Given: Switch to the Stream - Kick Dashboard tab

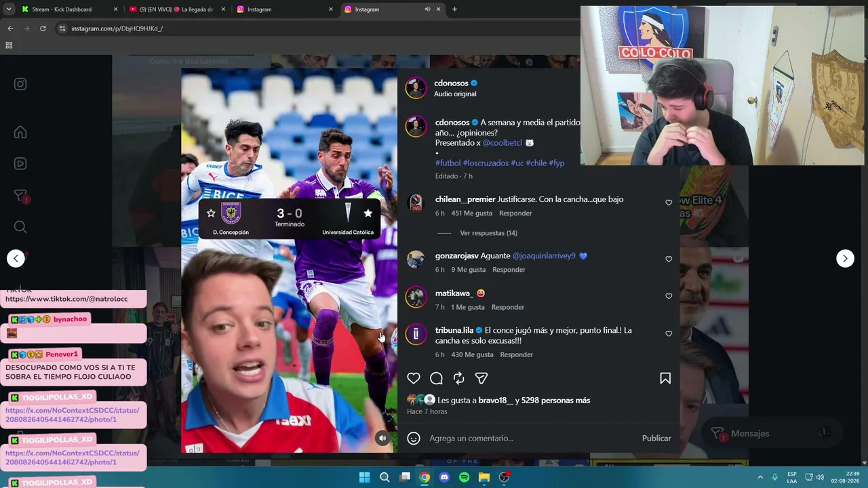Looking at the screenshot, I should click(69, 9).
